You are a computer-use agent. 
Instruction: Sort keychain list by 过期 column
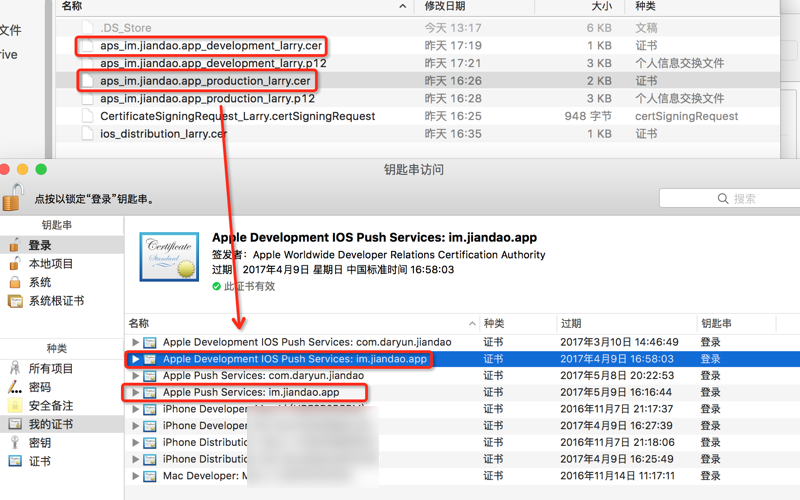[627, 323]
